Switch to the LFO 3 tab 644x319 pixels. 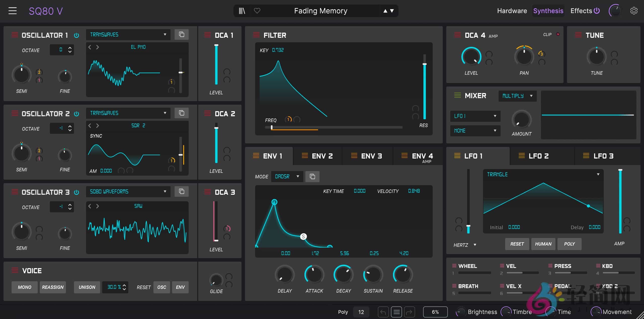click(x=603, y=156)
